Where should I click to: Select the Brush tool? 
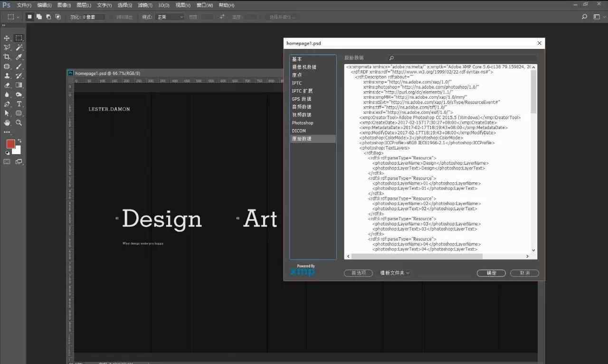[19, 66]
